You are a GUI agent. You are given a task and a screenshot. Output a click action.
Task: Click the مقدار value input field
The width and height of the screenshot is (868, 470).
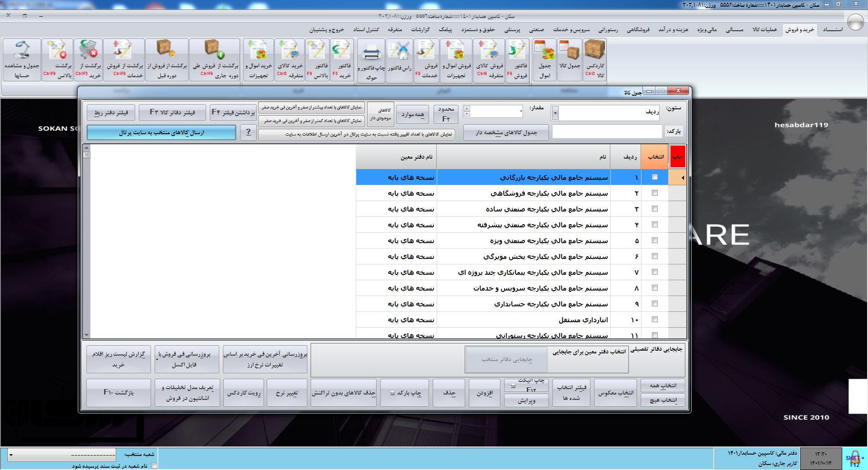(497, 111)
